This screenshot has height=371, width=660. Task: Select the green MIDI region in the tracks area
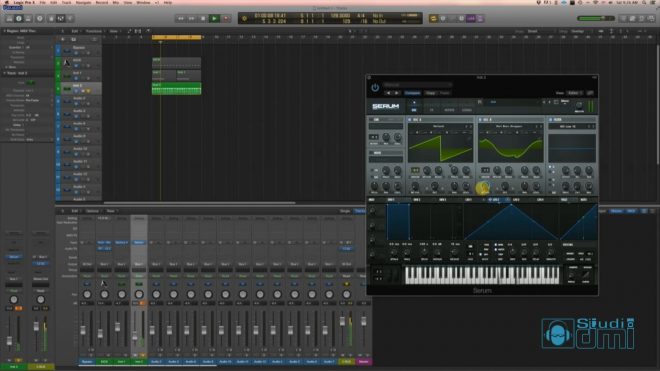176,88
